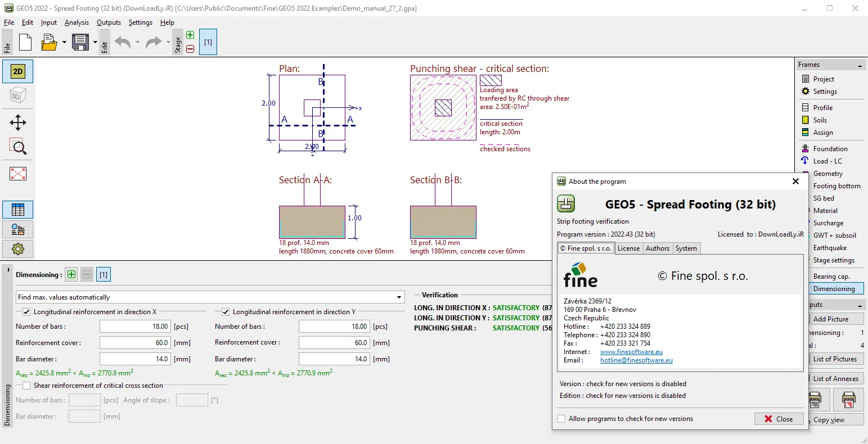This screenshot has width=868, height=444.
Task: Click the hotline@finesoftware.eu email link
Action: tap(636, 360)
